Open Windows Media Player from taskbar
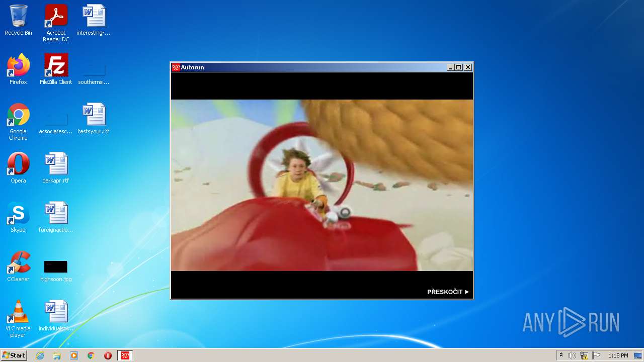Viewport: 644px width, 362px height. 74,355
